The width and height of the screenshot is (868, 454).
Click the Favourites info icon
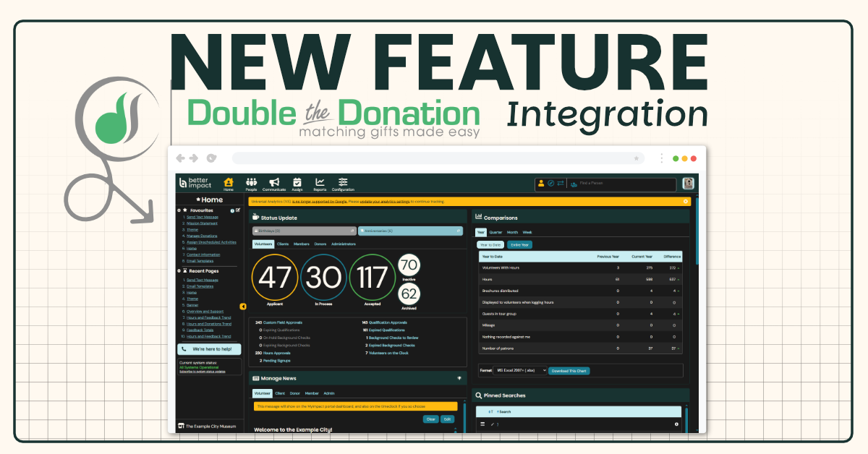pyautogui.click(x=232, y=210)
